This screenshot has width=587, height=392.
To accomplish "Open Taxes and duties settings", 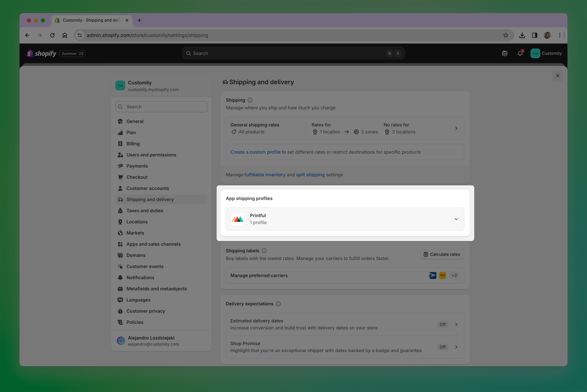I will pos(145,211).
